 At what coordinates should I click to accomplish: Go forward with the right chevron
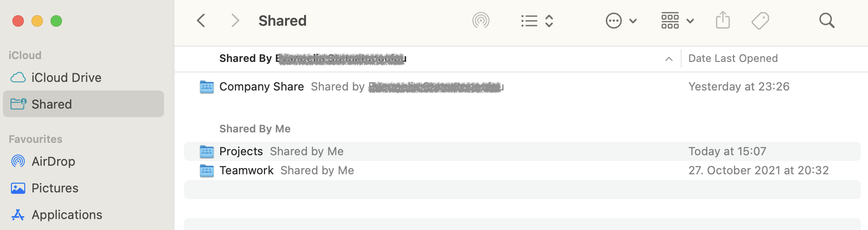235,20
